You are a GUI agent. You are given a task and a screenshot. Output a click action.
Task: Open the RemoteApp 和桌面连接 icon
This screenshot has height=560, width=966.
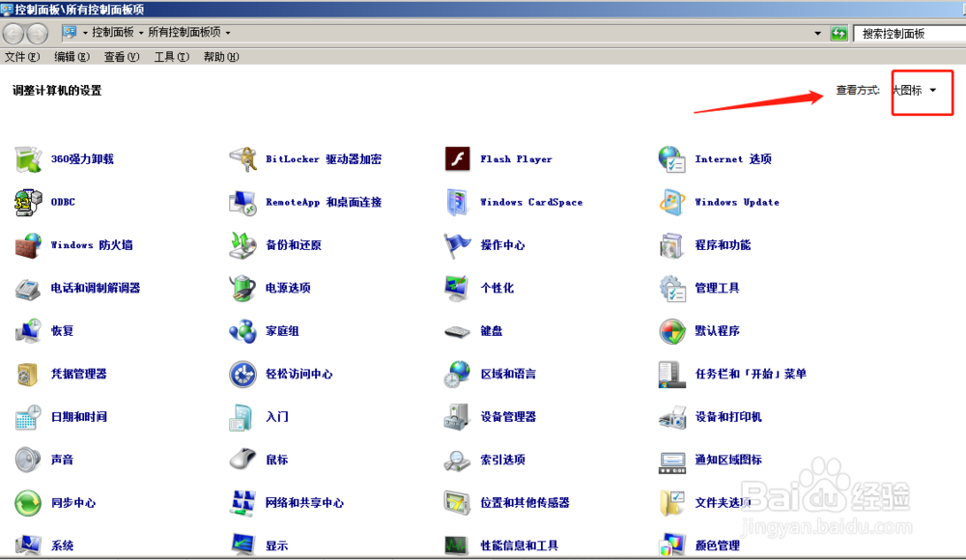pyautogui.click(x=242, y=202)
